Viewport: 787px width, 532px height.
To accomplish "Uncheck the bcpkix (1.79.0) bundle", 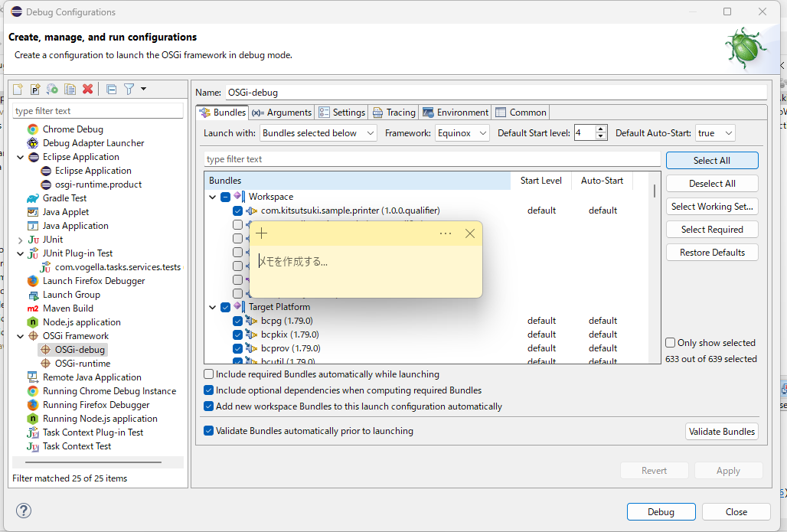I will pos(238,335).
